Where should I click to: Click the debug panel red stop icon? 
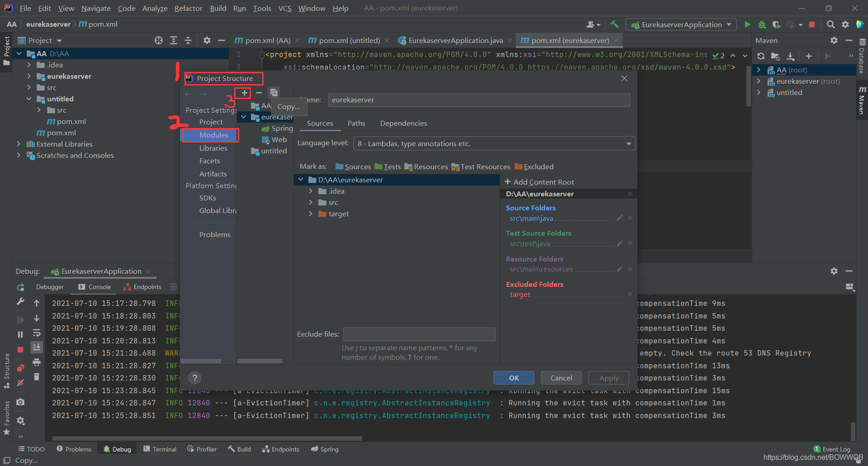click(20, 350)
